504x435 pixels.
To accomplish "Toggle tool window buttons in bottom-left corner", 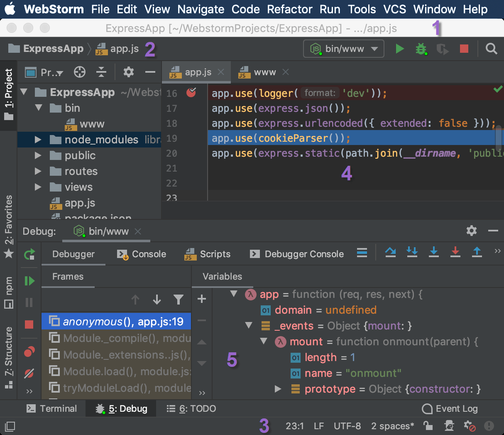I will 10,426.
